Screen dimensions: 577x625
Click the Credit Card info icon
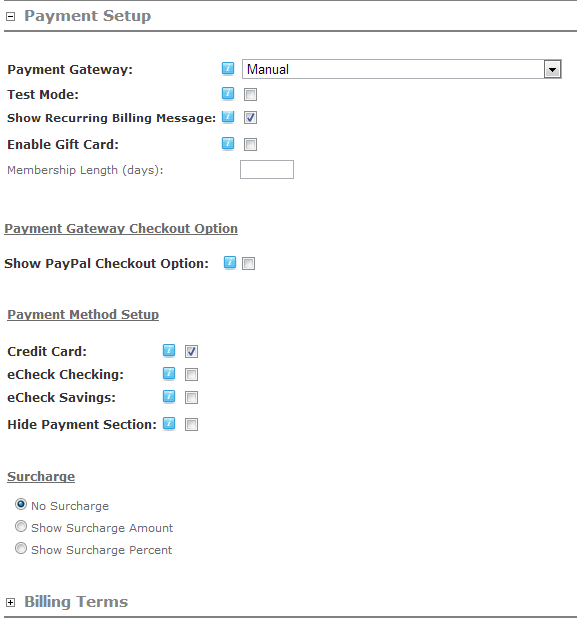click(169, 350)
